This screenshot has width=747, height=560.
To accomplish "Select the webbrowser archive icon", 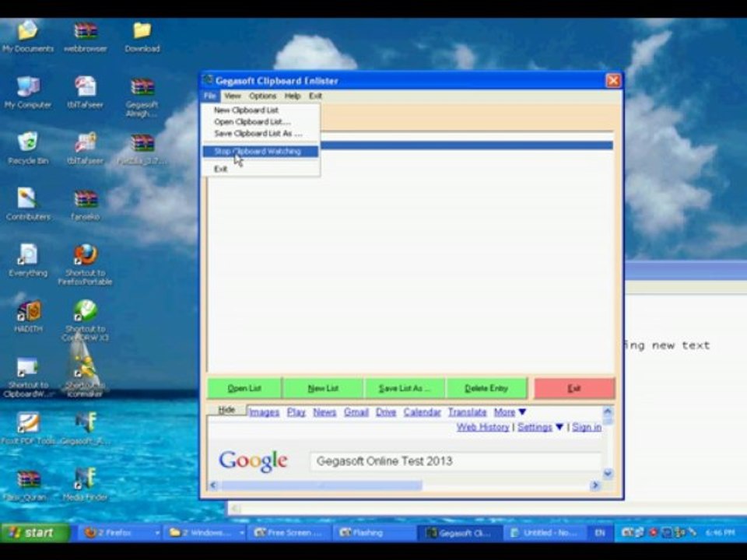I will [86, 36].
